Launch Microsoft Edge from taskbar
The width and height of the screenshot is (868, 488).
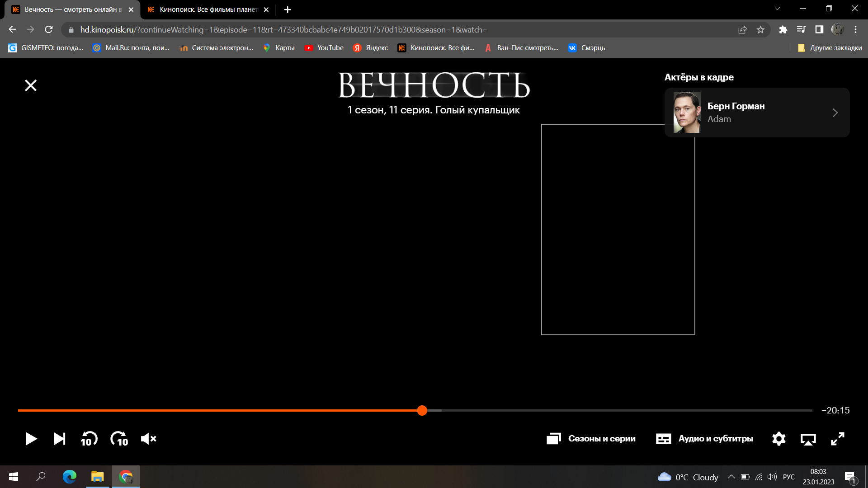(70, 477)
